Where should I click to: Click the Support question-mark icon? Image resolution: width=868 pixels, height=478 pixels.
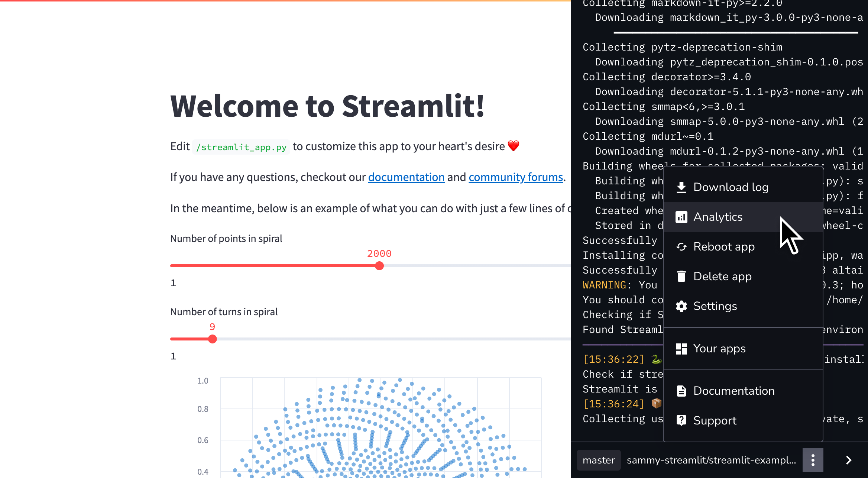(682, 420)
